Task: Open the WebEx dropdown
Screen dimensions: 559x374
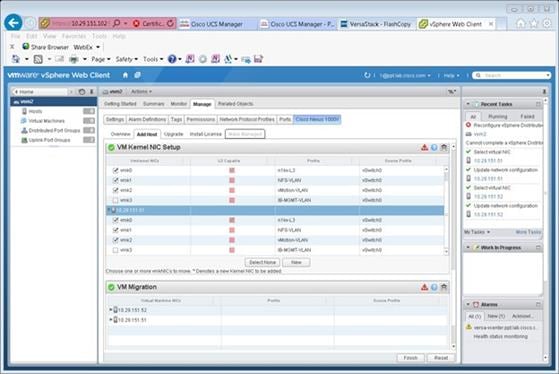Action: pyautogui.click(x=86, y=47)
